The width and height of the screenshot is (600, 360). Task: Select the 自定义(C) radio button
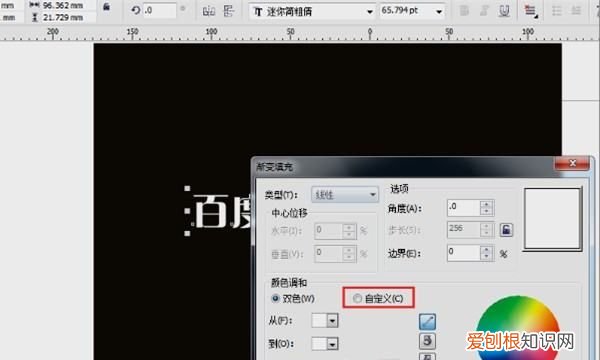(x=357, y=298)
